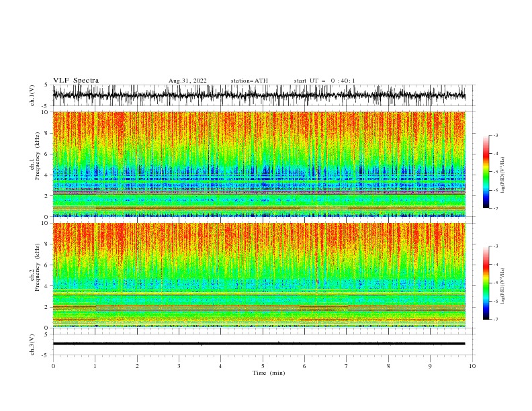Click the '7' tick on the time axis
This screenshot has width=532, height=411.
347,366
